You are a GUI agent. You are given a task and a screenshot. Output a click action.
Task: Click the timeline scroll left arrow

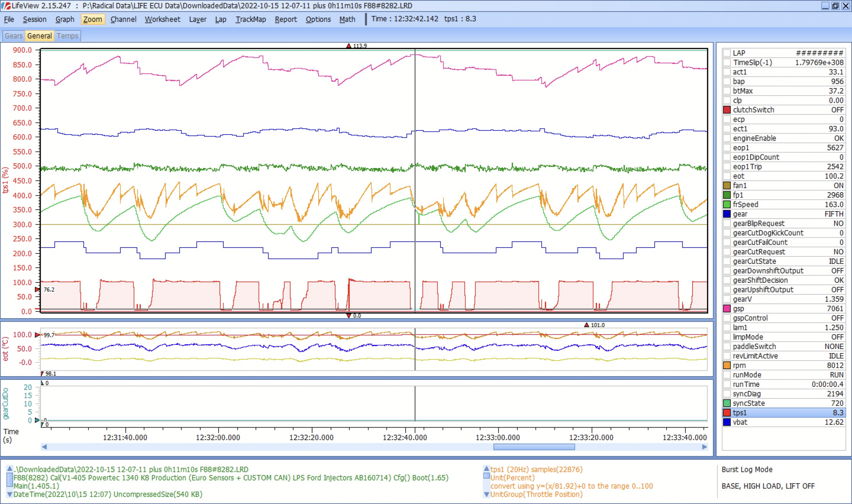coord(44,447)
